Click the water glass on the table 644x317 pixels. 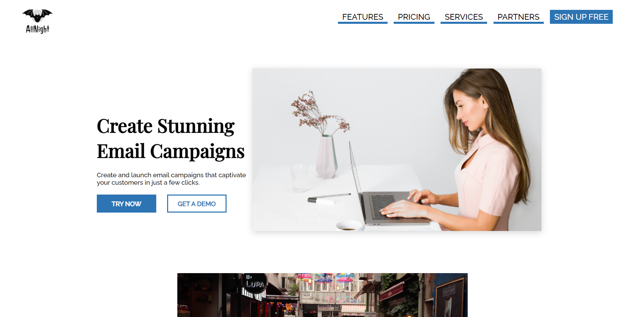tap(299, 178)
